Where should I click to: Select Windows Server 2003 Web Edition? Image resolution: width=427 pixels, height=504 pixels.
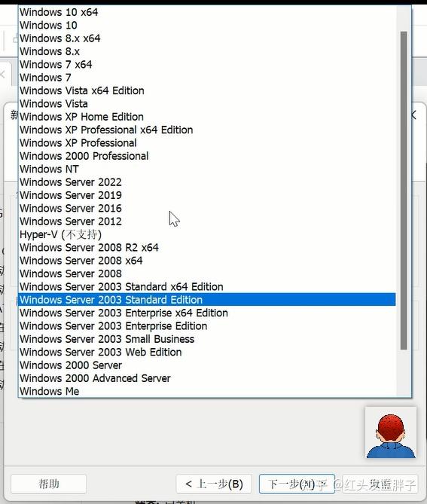click(x=207, y=352)
